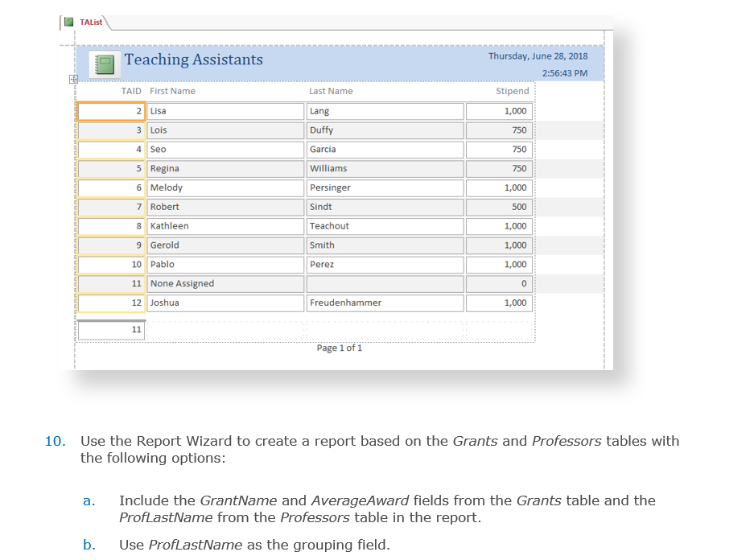Select the Stipend column header

512,91
